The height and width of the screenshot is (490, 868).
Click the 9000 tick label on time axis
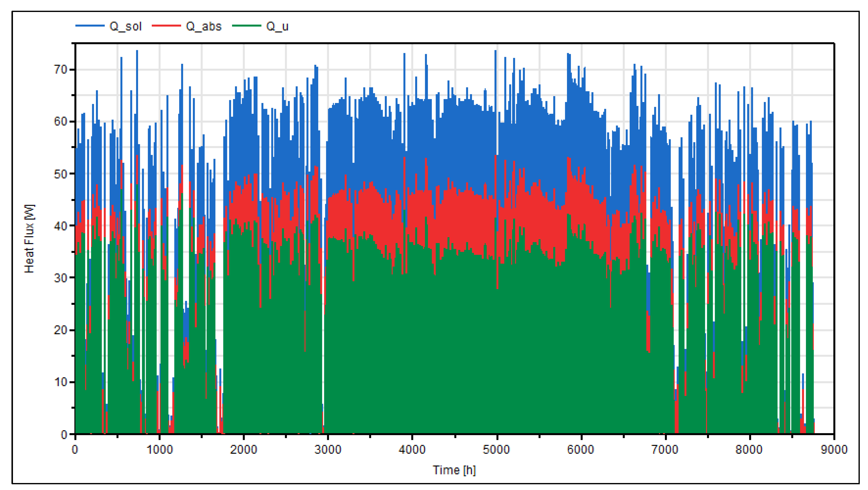coord(834,450)
